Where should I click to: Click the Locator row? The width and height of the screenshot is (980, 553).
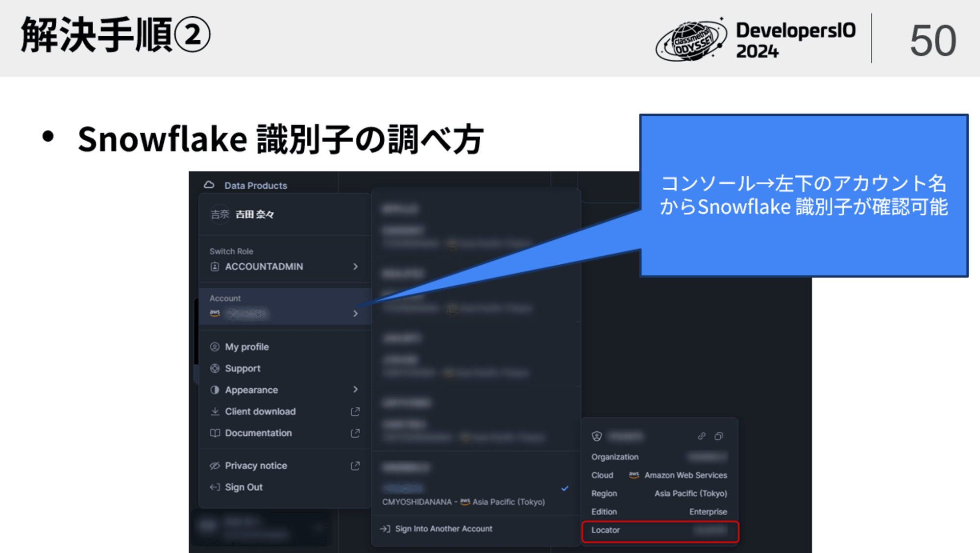[x=660, y=532]
